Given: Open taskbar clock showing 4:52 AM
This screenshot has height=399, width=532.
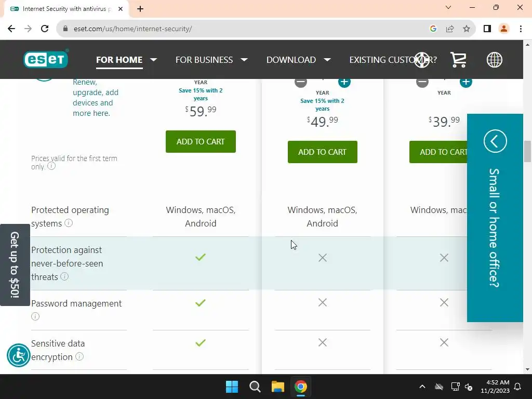Looking at the screenshot, I should [495, 387].
